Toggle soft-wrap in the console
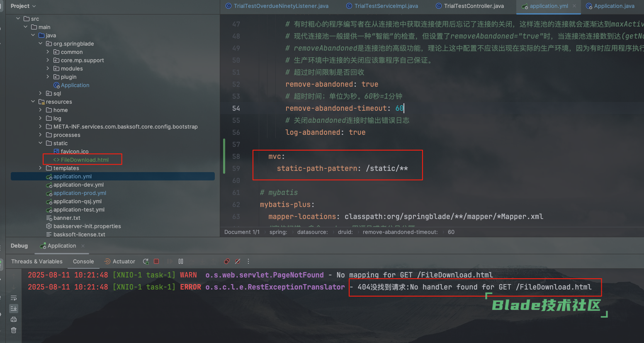The width and height of the screenshot is (644, 343). pyautogui.click(x=14, y=298)
